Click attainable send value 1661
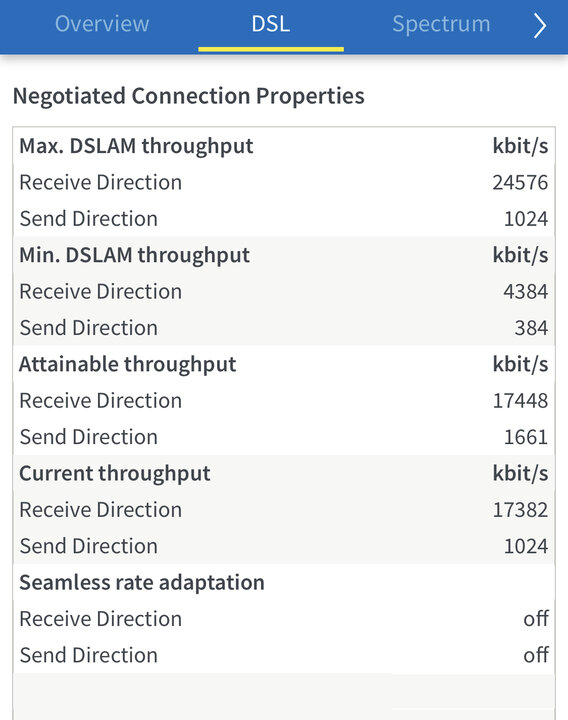The height and width of the screenshot is (720, 568). 526,437
